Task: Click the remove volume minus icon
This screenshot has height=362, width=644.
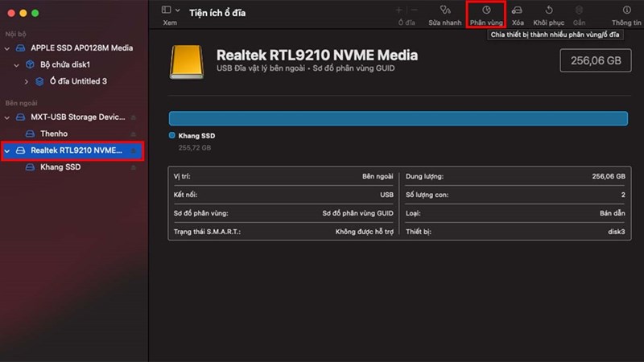Action: [415, 10]
